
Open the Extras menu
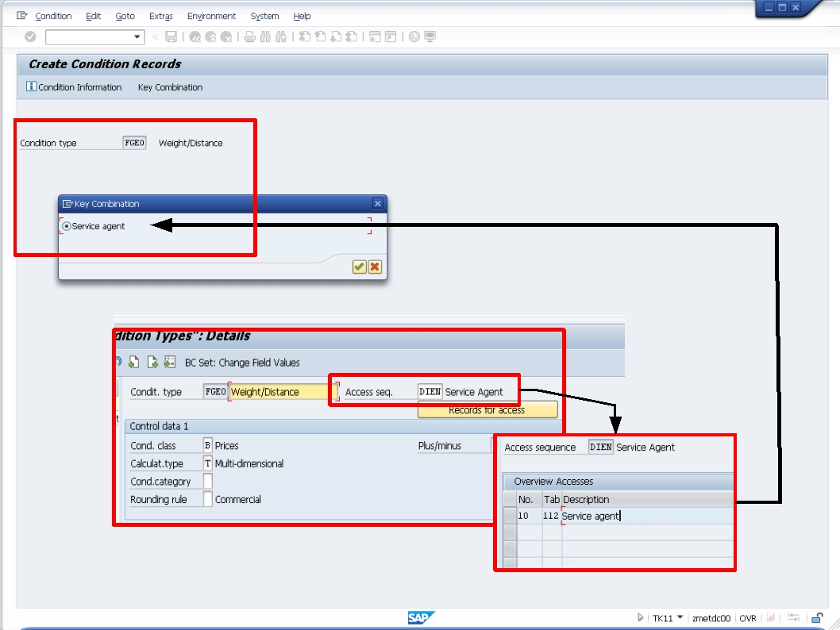(160, 16)
